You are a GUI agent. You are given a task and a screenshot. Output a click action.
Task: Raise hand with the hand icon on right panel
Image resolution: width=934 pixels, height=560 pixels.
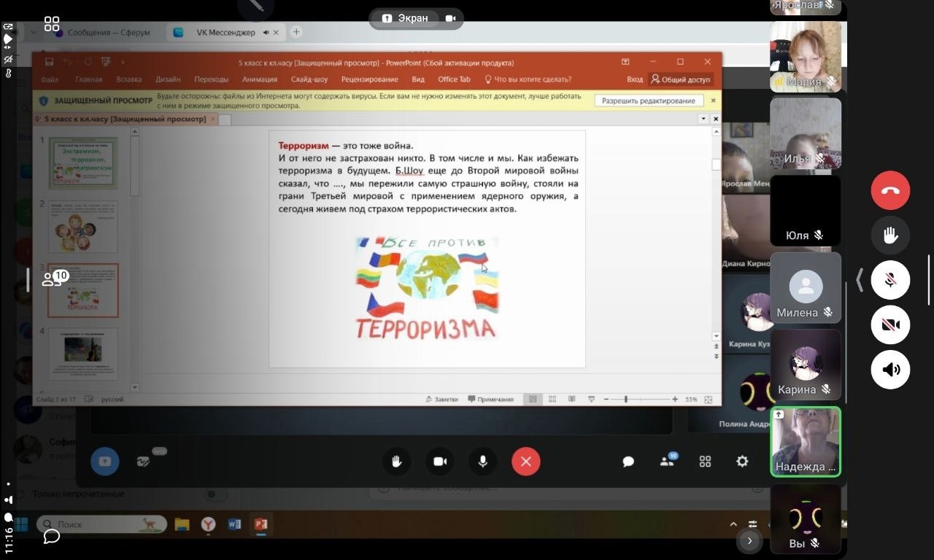tap(890, 235)
